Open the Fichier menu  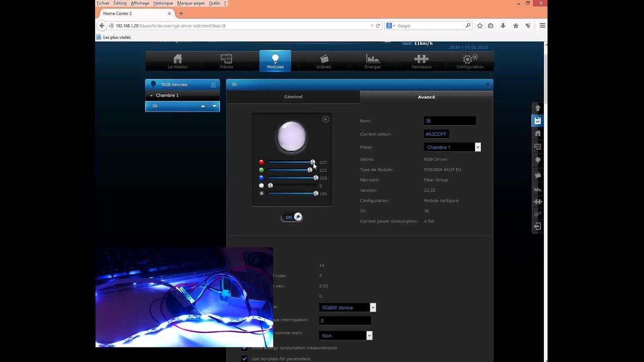click(103, 3)
